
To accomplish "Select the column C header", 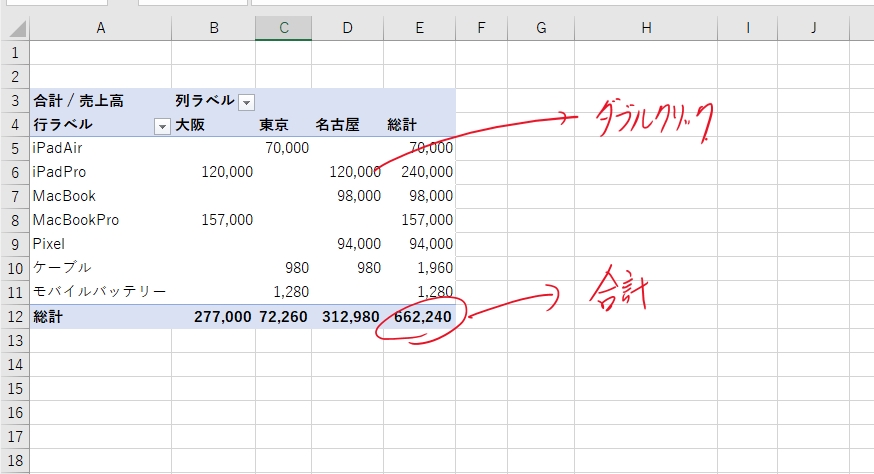I will coord(283,28).
